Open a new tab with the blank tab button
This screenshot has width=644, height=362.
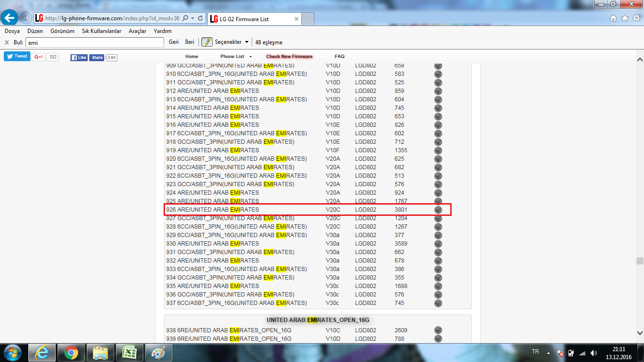[307, 19]
